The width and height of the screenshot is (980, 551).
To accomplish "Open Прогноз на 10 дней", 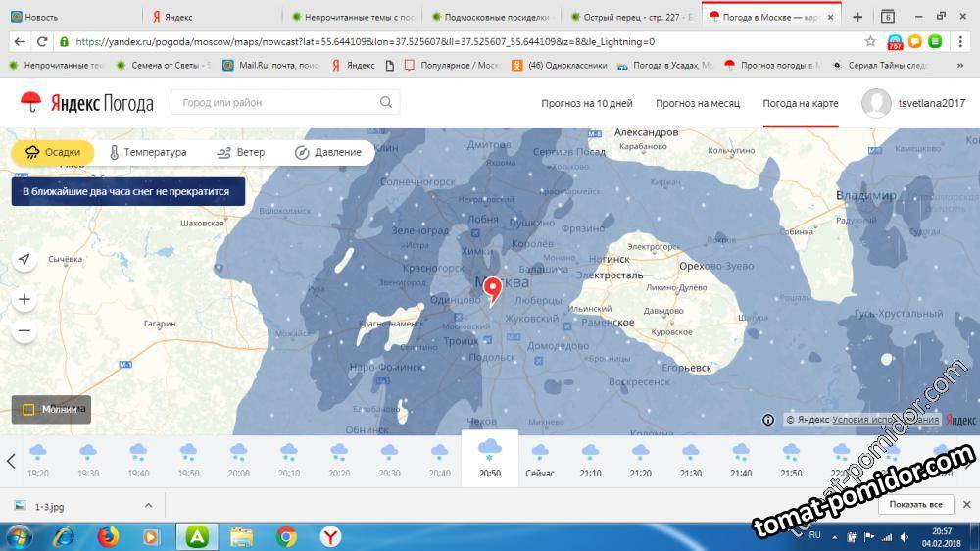I will click(587, 103).
